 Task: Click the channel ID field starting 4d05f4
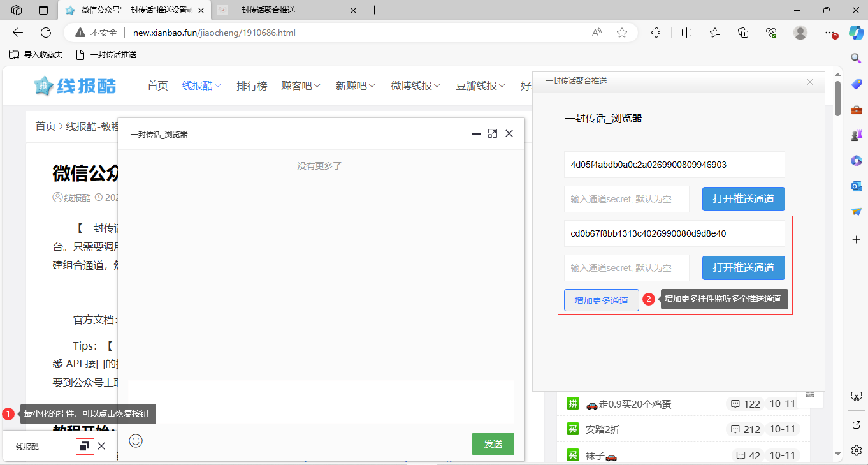click(x=674, y=165)
